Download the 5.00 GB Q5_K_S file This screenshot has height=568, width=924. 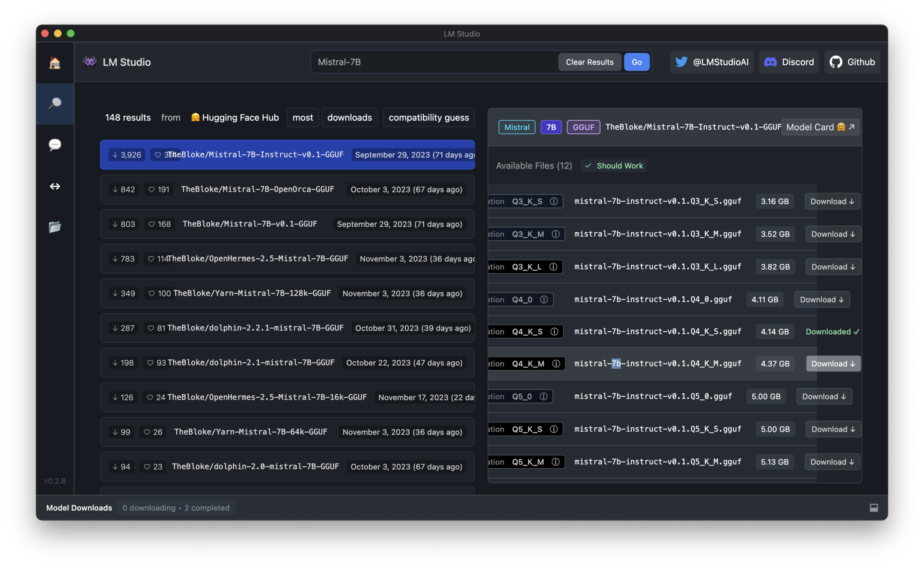(x=833, y=429)
